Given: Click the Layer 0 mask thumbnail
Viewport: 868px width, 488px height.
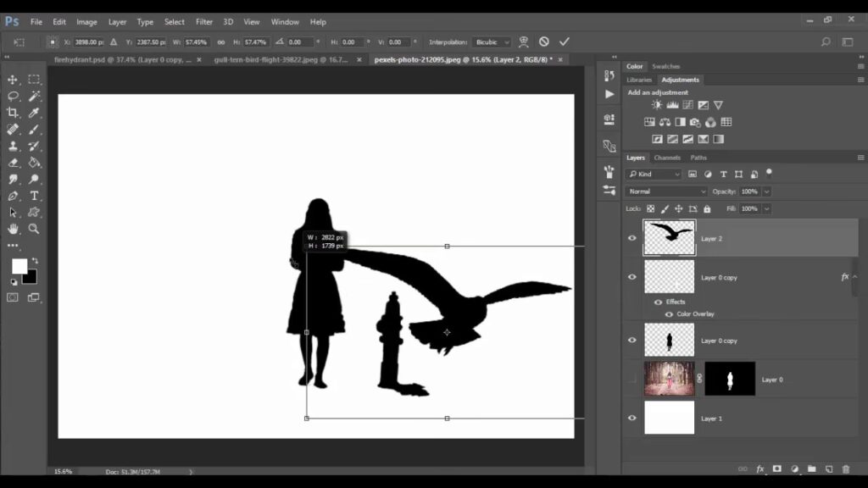Looking at the screenshot, I should click(x=729, y=379).
